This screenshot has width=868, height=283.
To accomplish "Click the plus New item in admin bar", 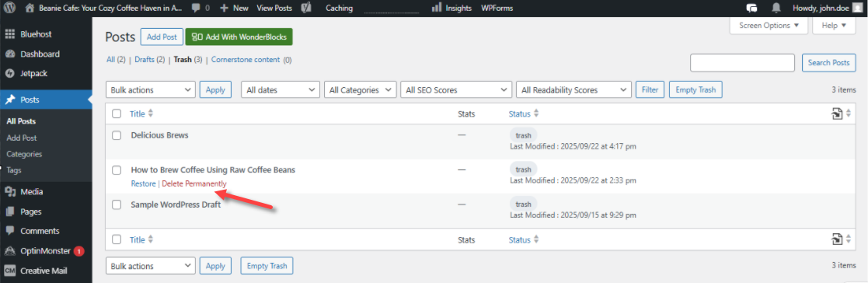I will click(234, 9).
